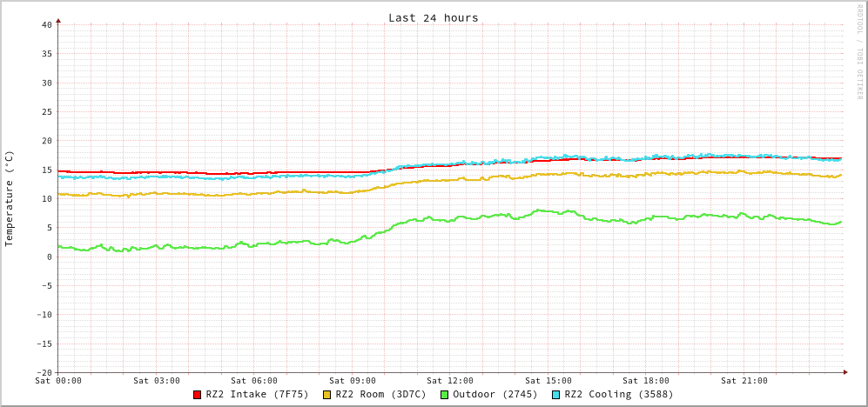
Task: Click the Sat 09:00 time axis label
Action: 353,381
